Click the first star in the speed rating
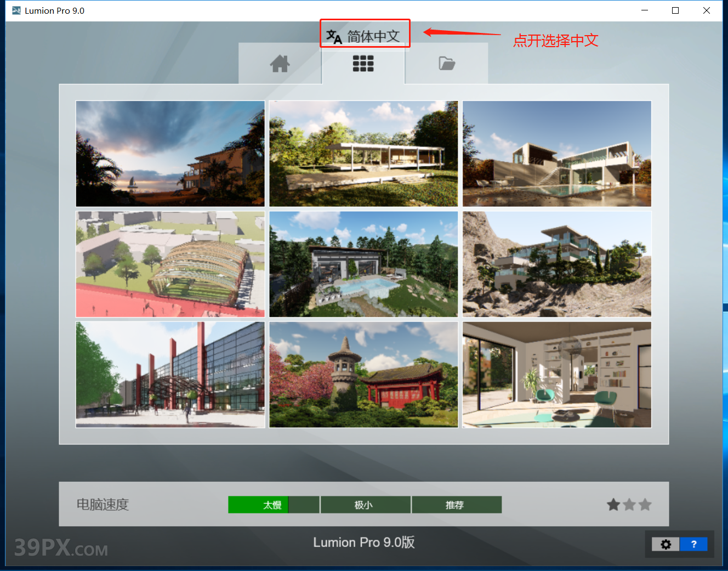The width and height of the screenshot is (728, 571). (613, 504)
